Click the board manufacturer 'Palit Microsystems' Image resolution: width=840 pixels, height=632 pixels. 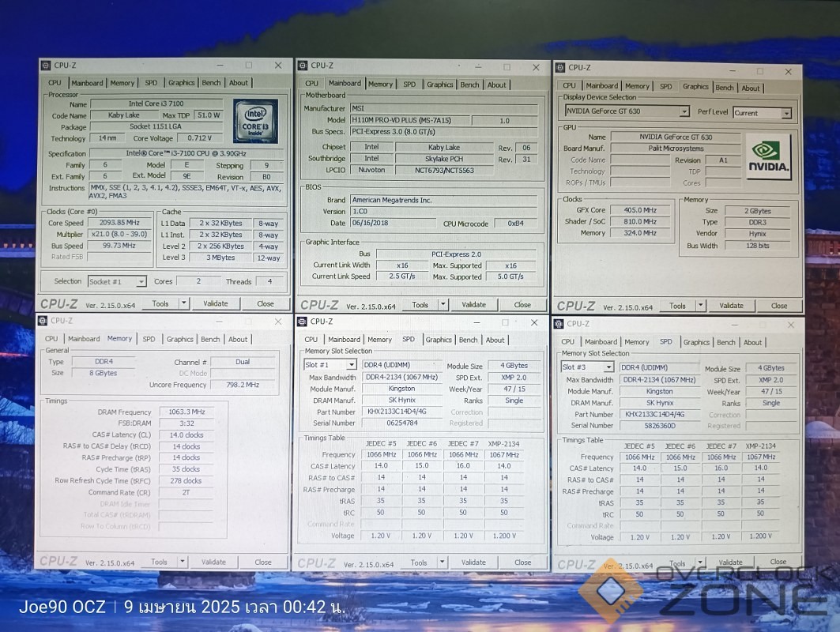[676, 148]
